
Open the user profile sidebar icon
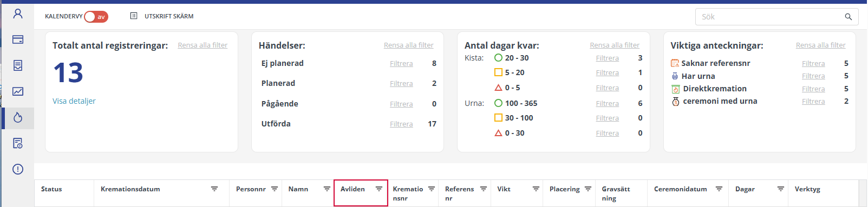pos(18,14)
